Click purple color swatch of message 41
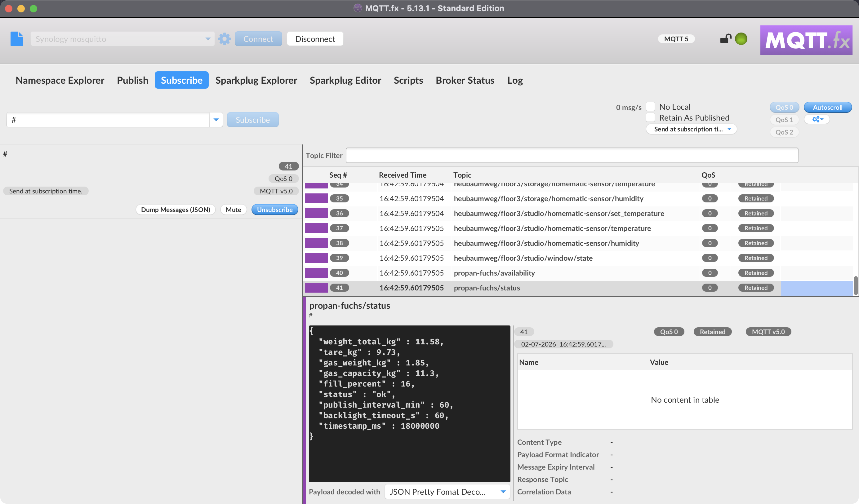This screenshot has width=859, height=504. tap(316, 288)
